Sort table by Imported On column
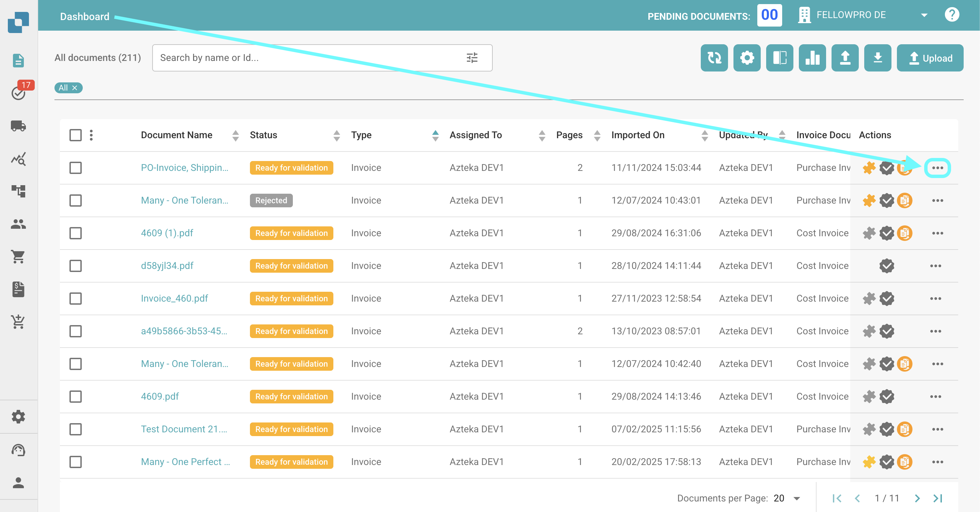The height and width of the screenshot is (512, 980). [705, 135]
